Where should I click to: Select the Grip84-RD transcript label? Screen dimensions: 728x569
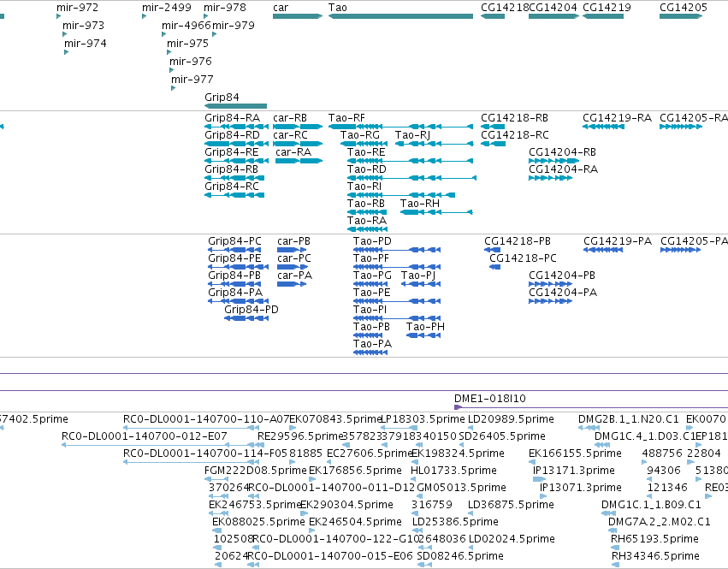(x=232, y=134)
